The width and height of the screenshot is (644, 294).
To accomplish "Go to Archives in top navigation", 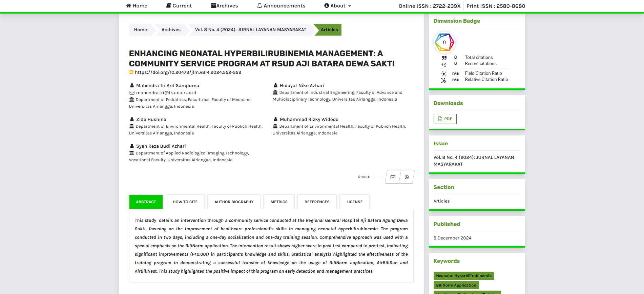I will coord(224,6).
